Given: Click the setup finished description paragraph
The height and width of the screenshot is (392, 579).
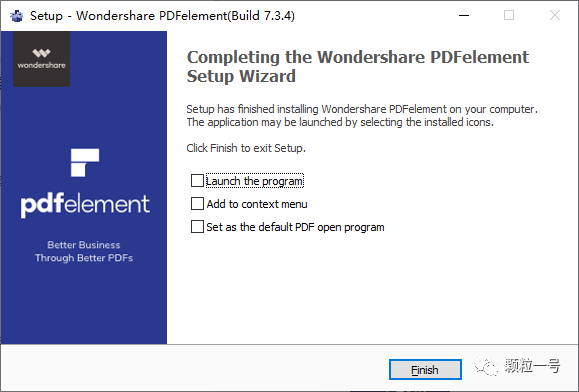Looking at the screenshot, I should tap(362, 116).
